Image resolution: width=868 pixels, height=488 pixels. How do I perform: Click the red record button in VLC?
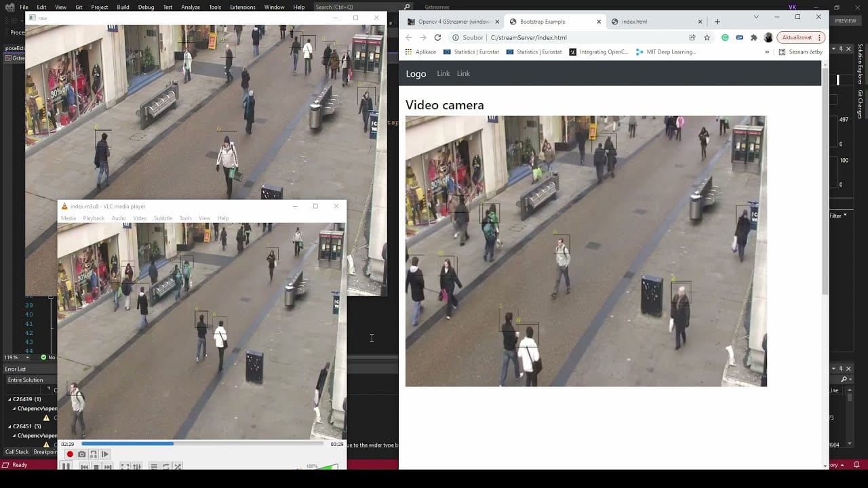(x=70, y=454)
